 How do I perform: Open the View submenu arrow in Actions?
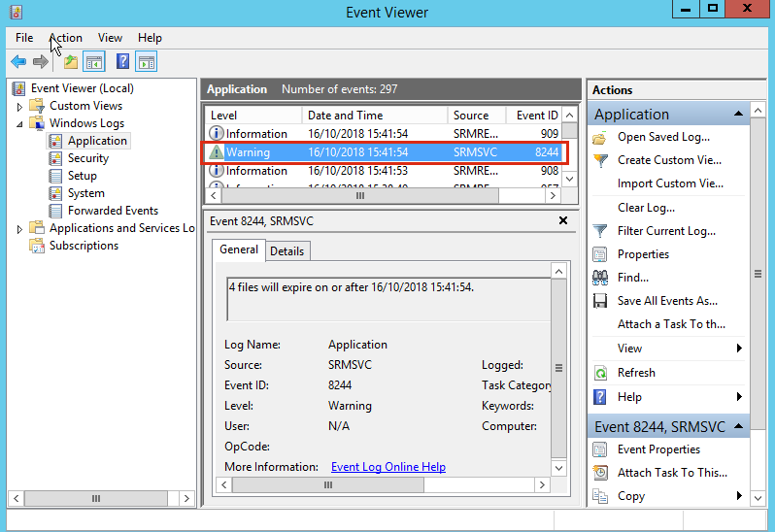[x=739, y=349]
